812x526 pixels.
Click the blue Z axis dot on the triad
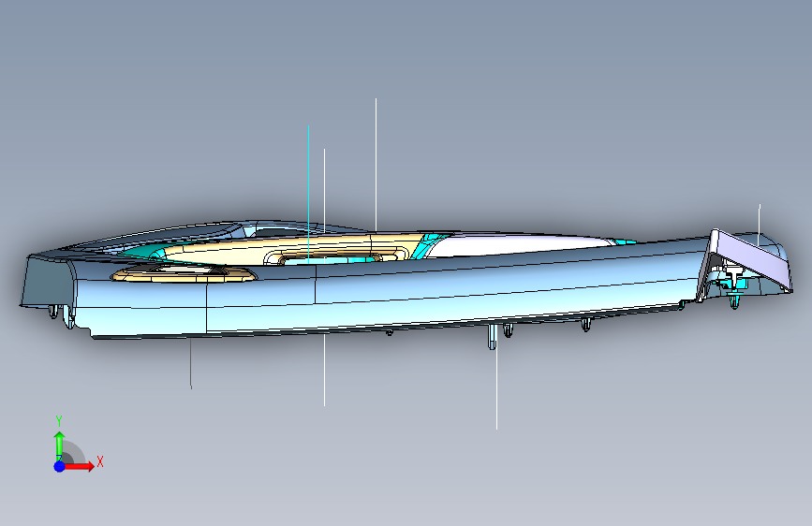coord(60,466)
